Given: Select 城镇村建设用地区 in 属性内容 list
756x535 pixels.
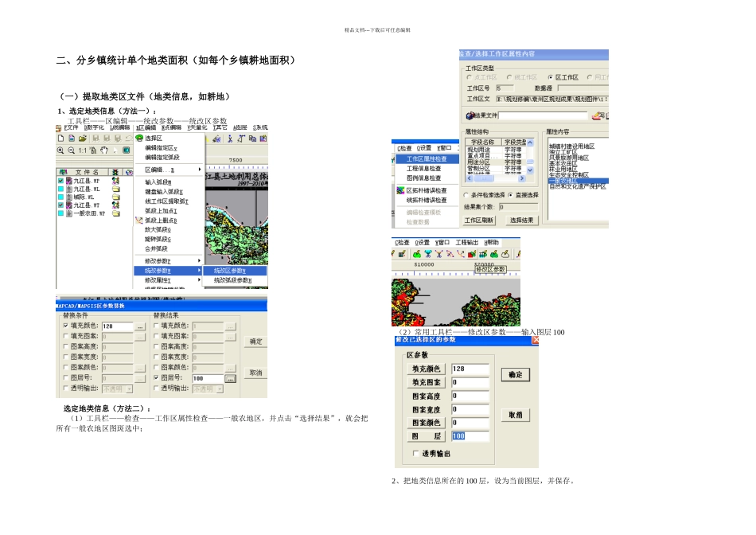Looking at the screenshot, I should point(571,146).
